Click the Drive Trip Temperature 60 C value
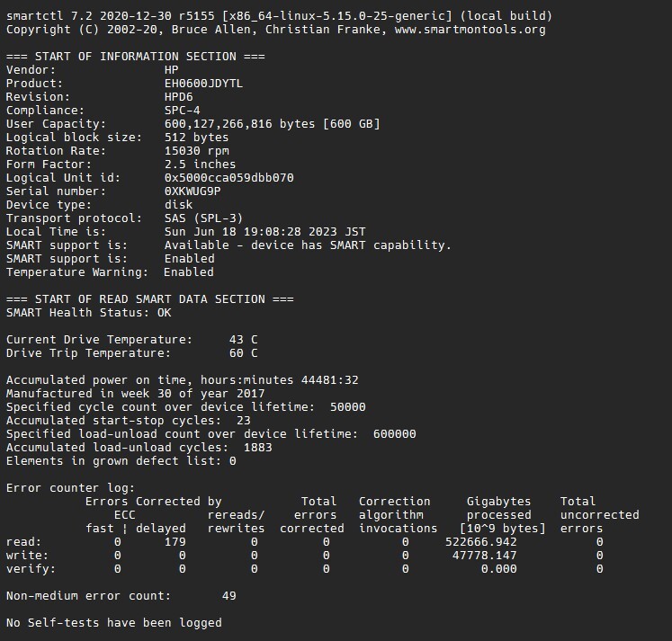The width and height of the screenshot is (672, 641). pyautogui.click(x=243, y=353)
